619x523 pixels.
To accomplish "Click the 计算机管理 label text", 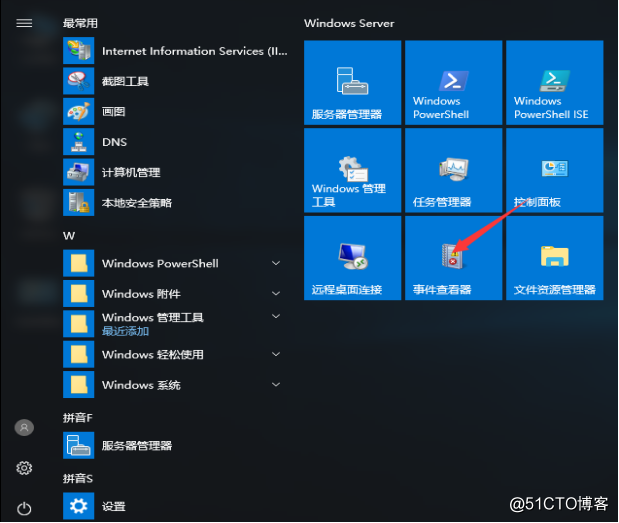I will tap(131, 172).
